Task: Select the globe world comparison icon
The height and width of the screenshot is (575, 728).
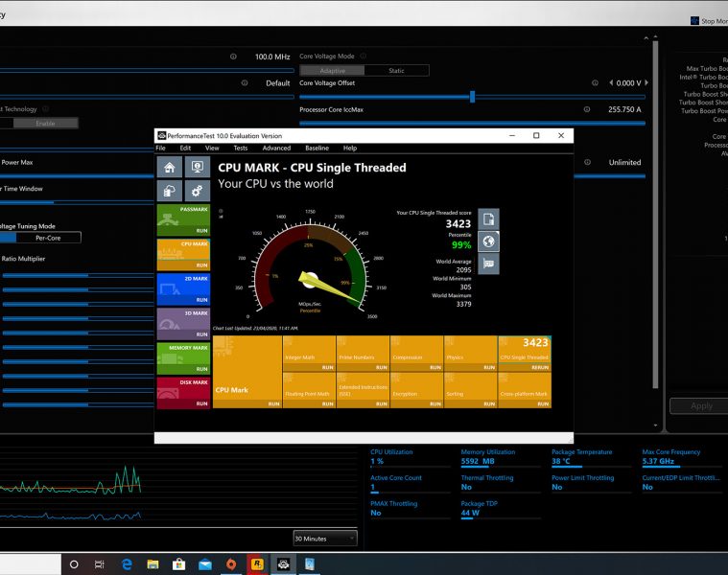Action: click(x=488, y=241)
